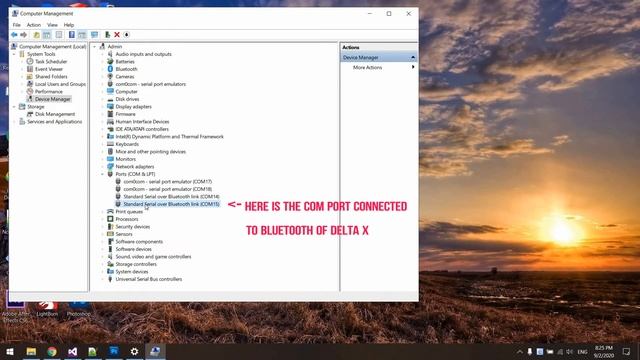This screenshot has height=360, width=640.
Task: Select IDE ATA/ATAPI controllers
Action: [x=142, y=129]
